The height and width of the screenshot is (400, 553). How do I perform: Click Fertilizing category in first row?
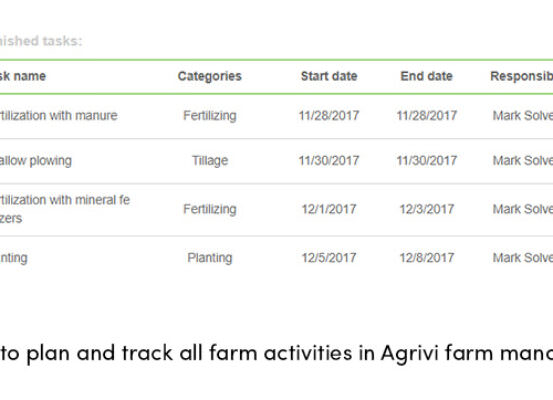[209, 116]
